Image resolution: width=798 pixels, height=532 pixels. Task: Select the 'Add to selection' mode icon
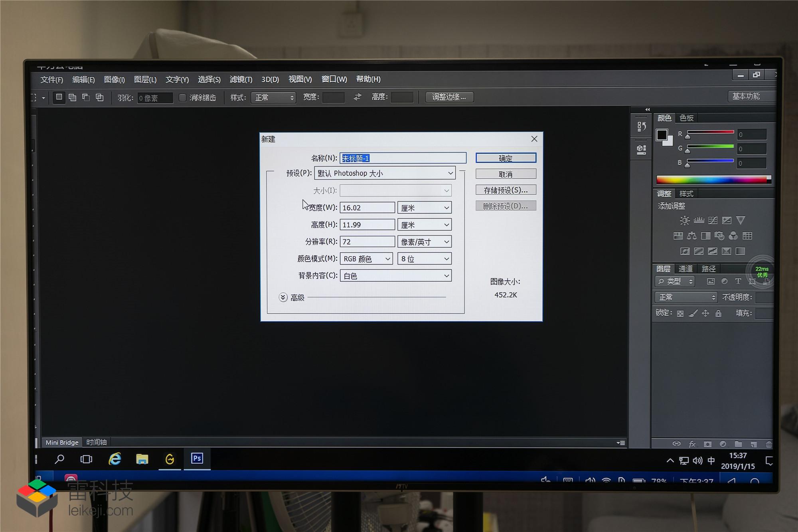tap(73, 97)
